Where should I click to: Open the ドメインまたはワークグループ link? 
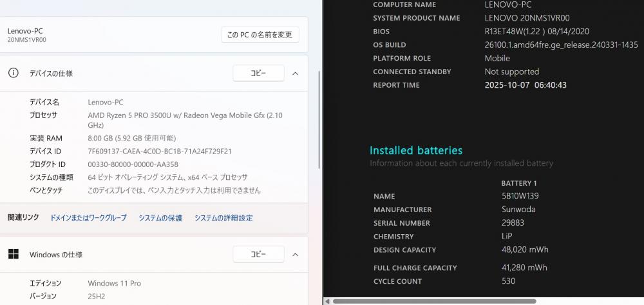[x=88, y=218]
